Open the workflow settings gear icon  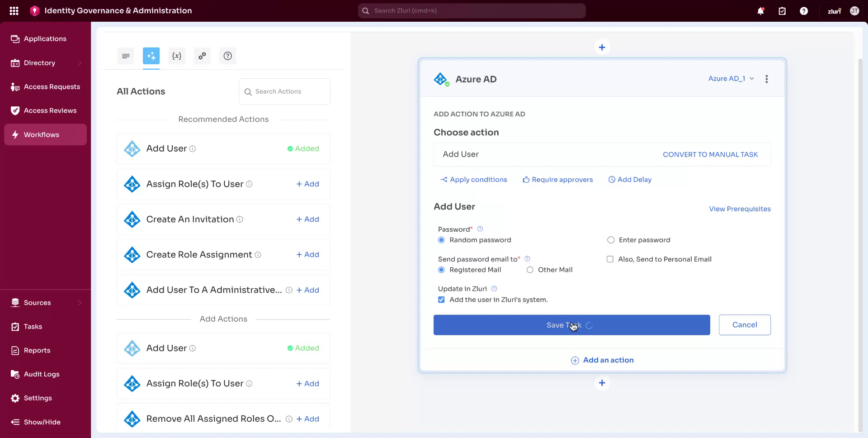click(202, 56)
